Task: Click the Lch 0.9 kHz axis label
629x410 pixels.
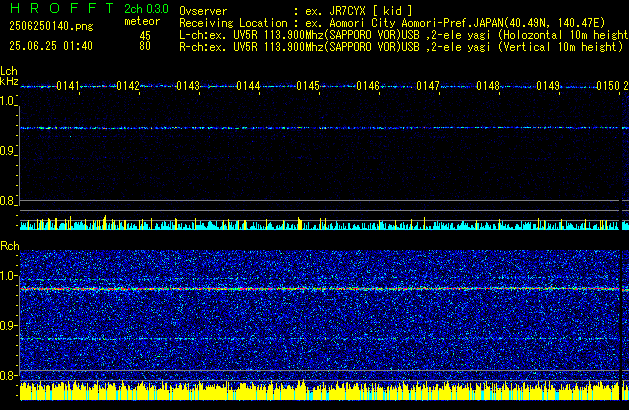Action: pos(7,151)
